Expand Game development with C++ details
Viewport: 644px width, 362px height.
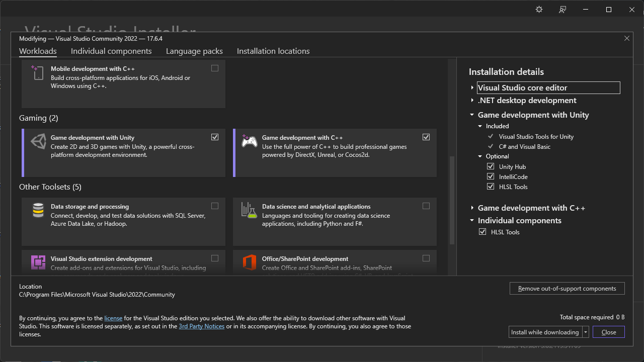click(x=472, y=208)
